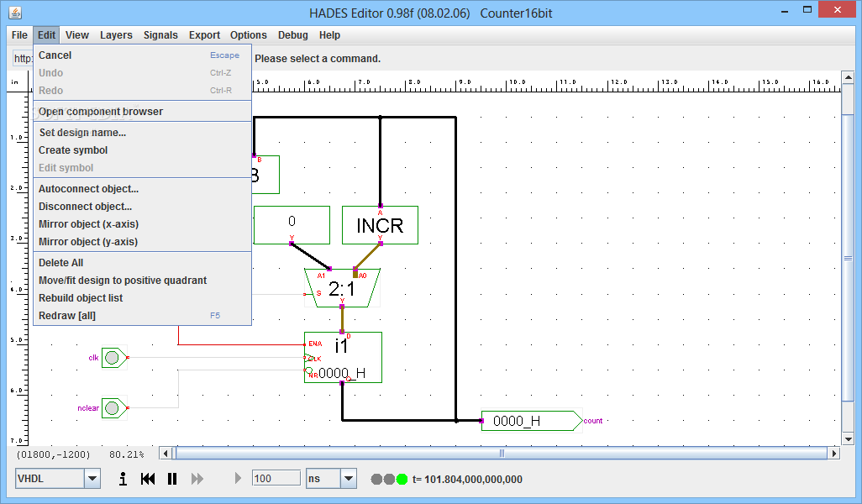Image resolution: width=862 pixels, height=504 pixels.
Task: Open the Layers menu
Action: (x=116, y=35)
